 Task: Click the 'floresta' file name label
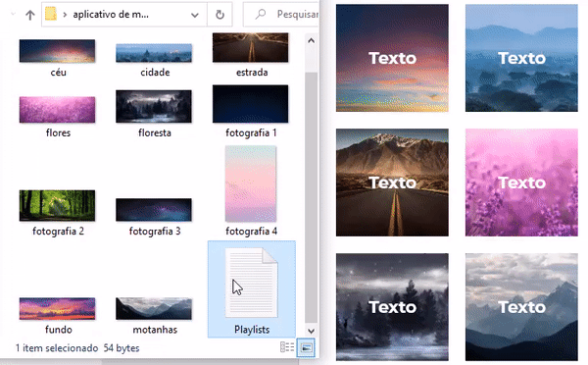155,132
